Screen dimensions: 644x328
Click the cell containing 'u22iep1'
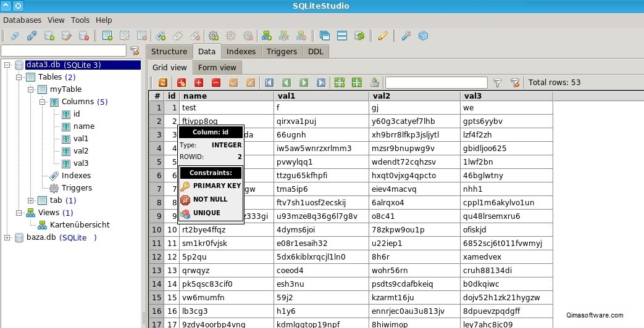point(415,244)
